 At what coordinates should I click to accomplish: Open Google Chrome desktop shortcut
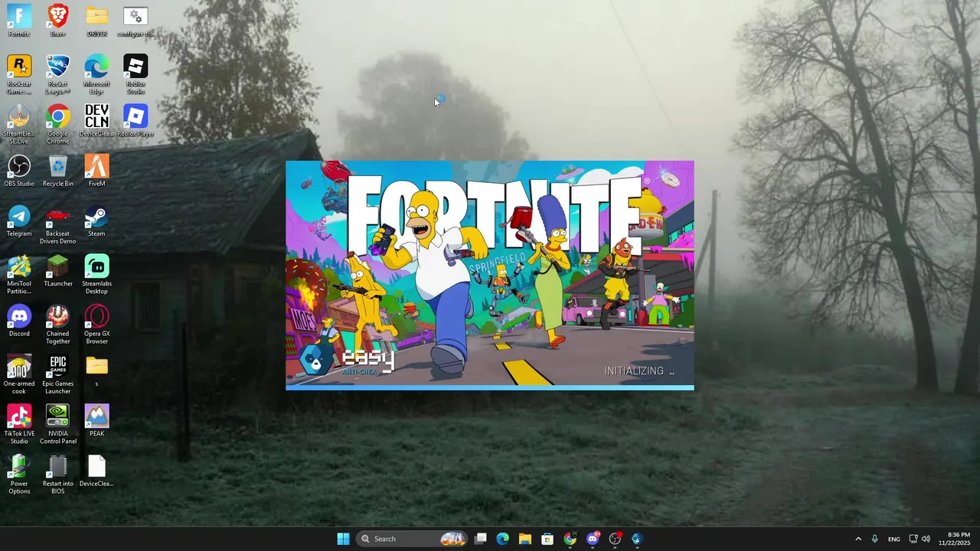[x=57, y=125]
